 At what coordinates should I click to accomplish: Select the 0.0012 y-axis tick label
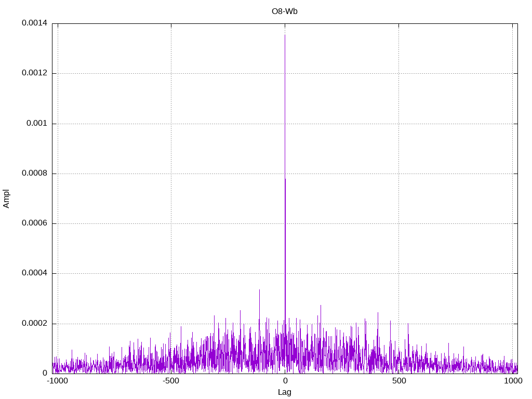(34, 73)
